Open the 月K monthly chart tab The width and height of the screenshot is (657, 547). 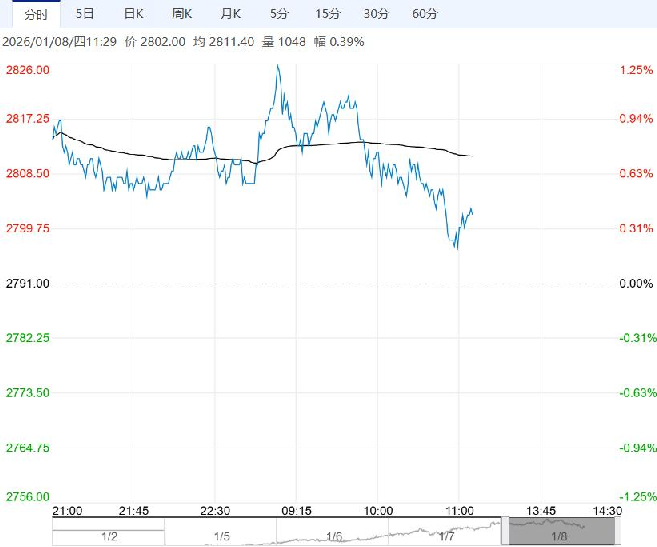pyautogui.click(x=231, y=13)
